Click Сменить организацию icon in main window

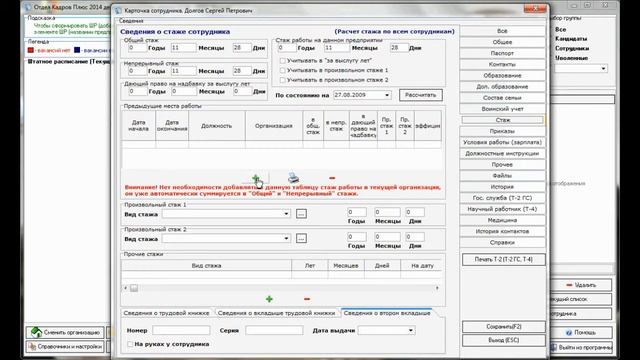click(36, 332)
